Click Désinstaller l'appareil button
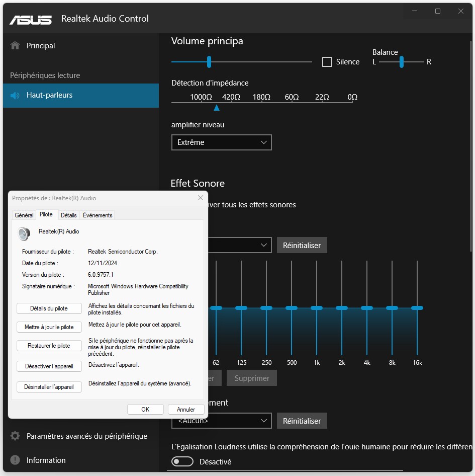Image resolution: width=475 pixels, height=476 pixels. (49, 387)
